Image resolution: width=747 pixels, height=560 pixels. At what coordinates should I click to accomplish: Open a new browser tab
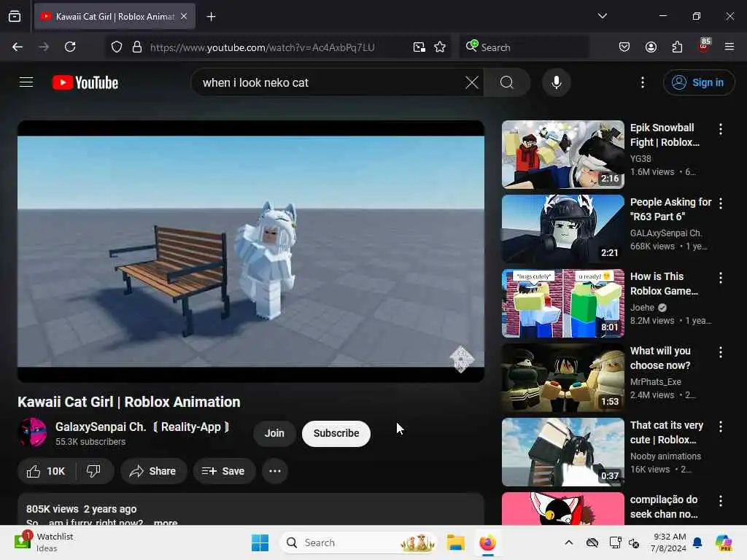coord(211,16)
